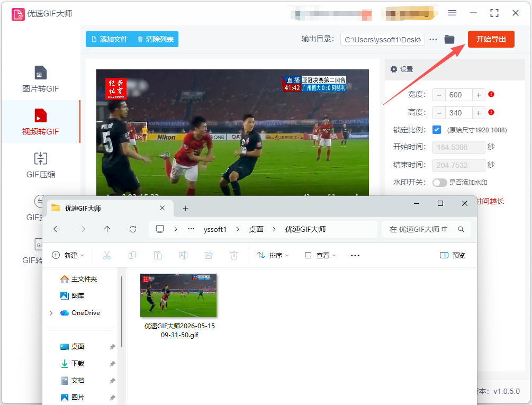The width and height of the screenshot is (532, 405).
Task: Click the Share icon in Explorer toolbar
Action: 209,255
